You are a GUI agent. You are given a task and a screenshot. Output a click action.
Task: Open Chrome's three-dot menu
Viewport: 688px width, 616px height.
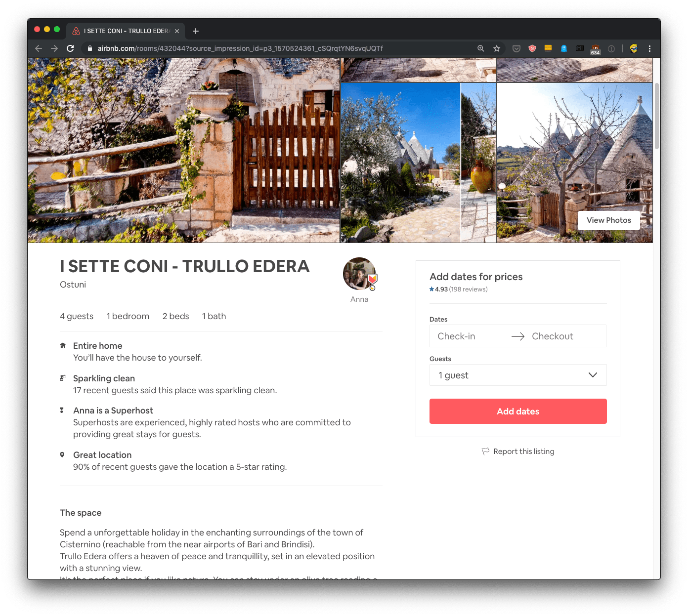click(649, 48)
